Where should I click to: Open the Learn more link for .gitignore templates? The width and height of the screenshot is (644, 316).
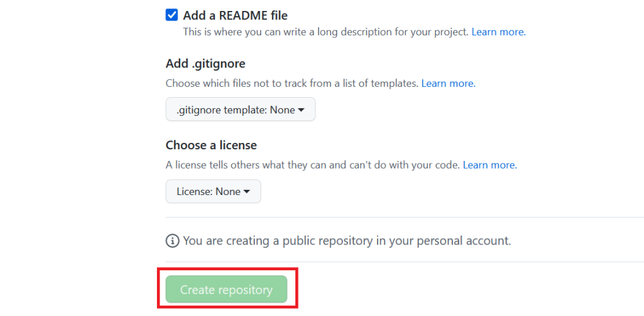tap(448, 84)
